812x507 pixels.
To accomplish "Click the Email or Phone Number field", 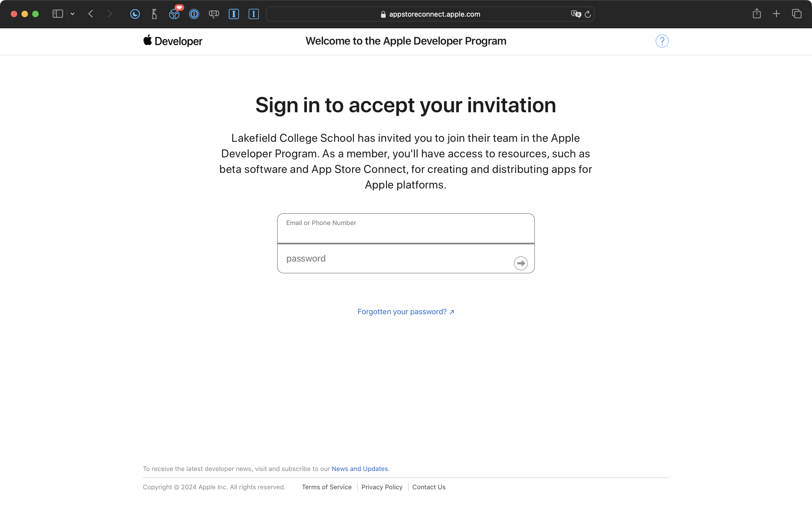I will [406, 229].
